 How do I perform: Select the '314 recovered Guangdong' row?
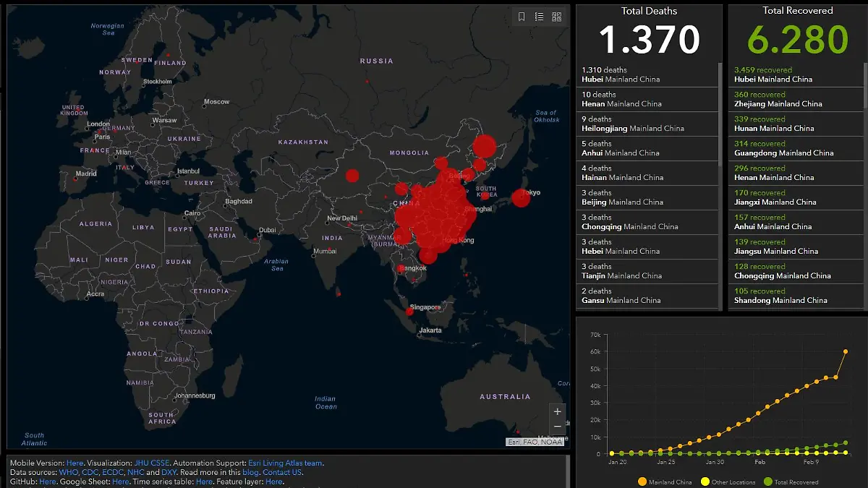click(796, 149)
